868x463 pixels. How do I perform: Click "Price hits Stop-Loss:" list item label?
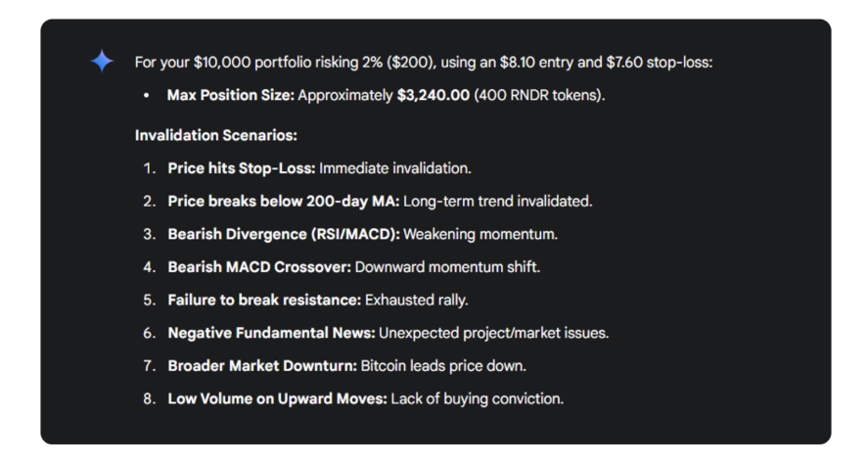pos(241,168)
